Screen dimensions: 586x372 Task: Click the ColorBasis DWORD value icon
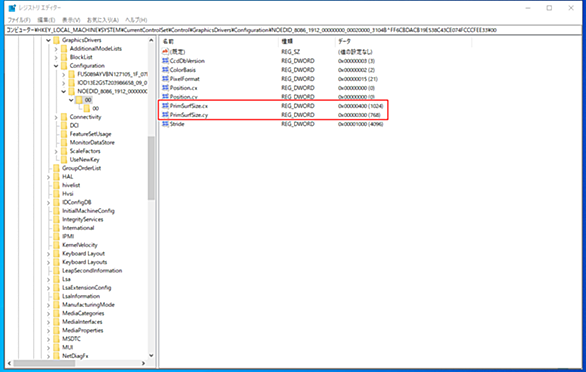click(165, 70)
